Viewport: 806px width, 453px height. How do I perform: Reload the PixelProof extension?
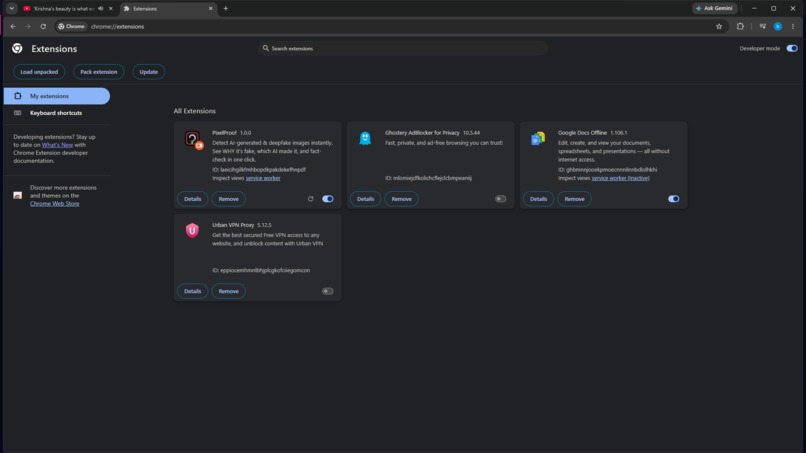[310, 199]
